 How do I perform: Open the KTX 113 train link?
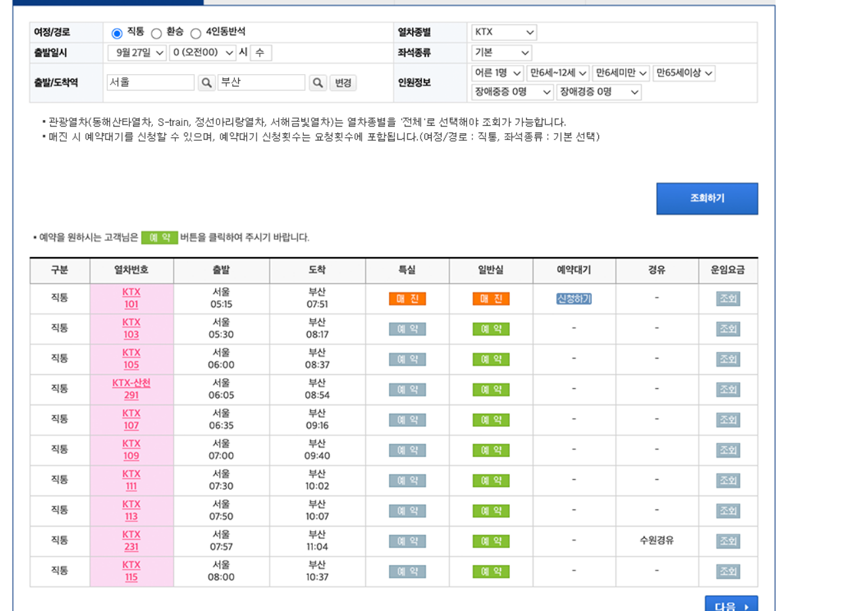[131, 510]
